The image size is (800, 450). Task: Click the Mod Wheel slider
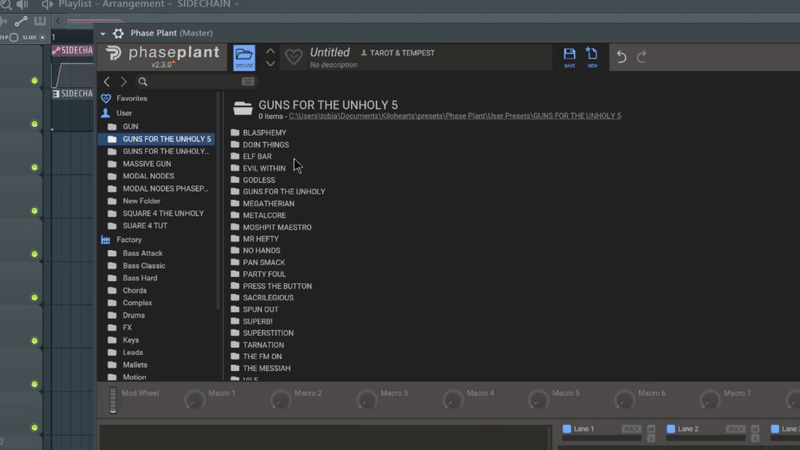click(x=113, y=400)
